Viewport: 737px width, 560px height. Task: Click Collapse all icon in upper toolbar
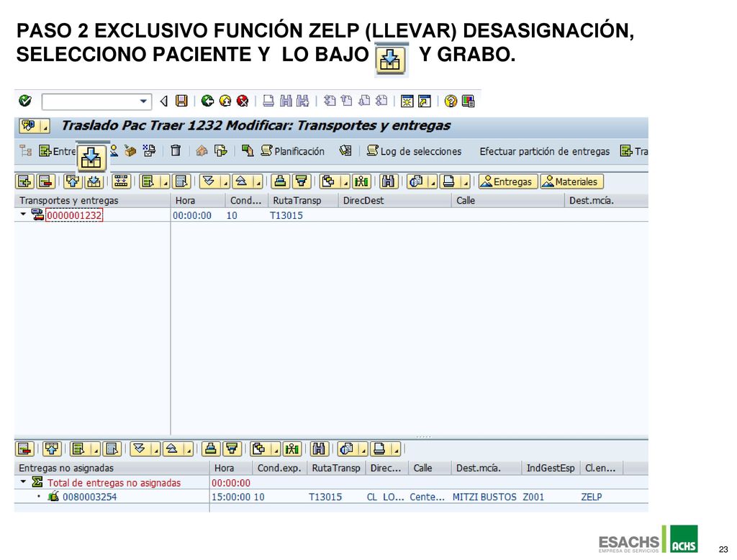pyautogui.click(x=241, y=181)
